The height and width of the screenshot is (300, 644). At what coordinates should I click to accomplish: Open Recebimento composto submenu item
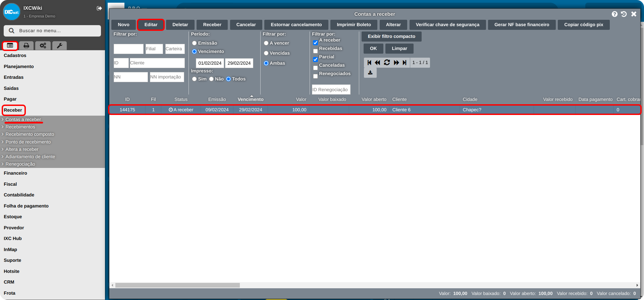coord(30,134)
